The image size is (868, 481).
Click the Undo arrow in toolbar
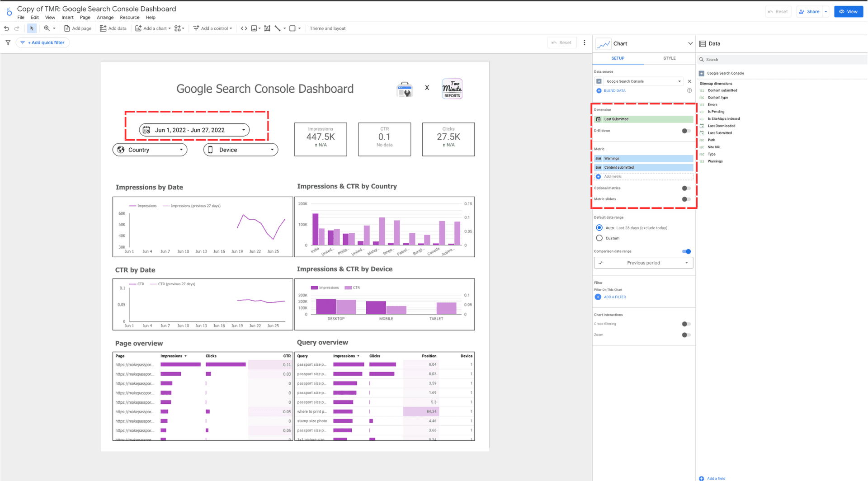(6, 28)
